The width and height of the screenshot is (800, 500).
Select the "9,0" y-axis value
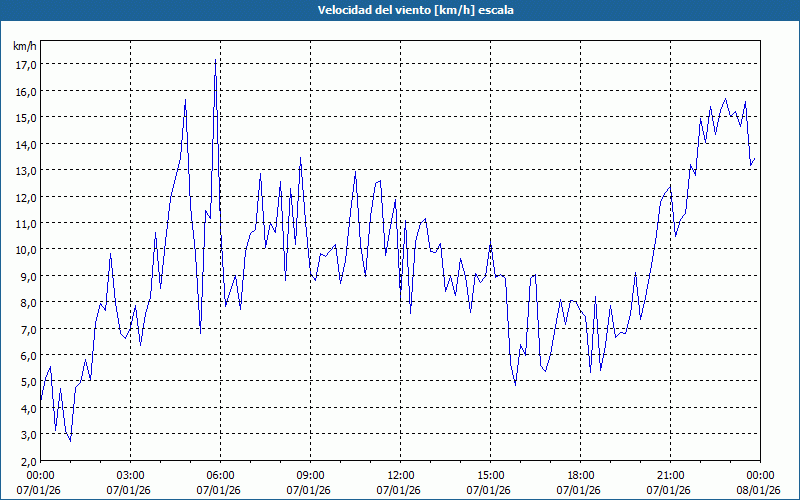29,277
